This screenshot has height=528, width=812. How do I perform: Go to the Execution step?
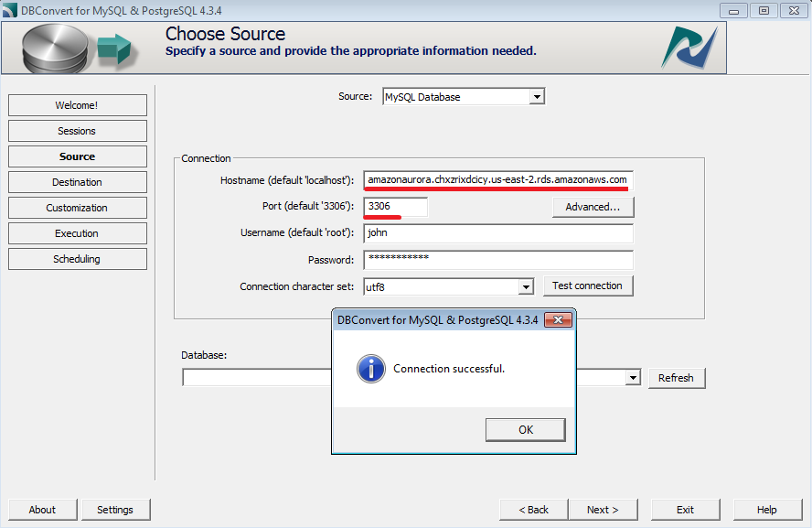click(x=77, y=233)
